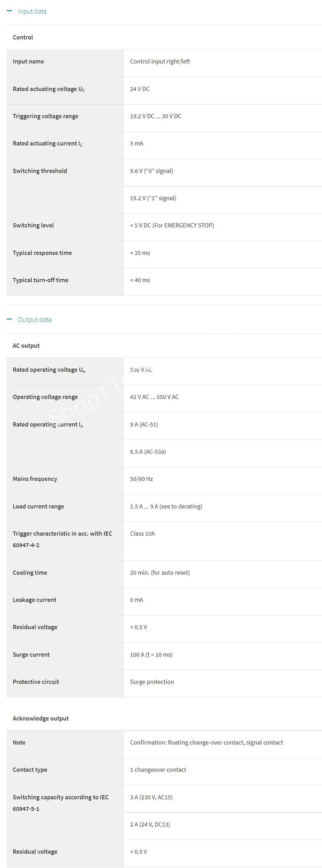Collapse the Input data section minus icon

point(9,11)
